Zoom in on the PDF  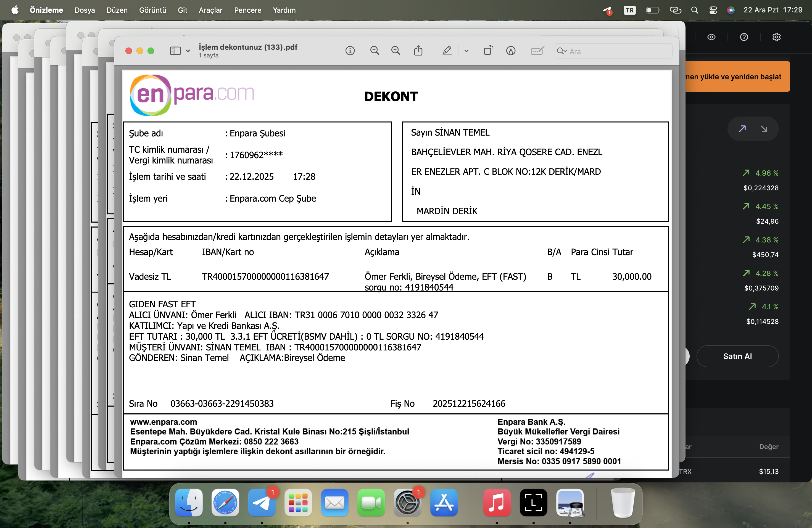coord(396,51)
